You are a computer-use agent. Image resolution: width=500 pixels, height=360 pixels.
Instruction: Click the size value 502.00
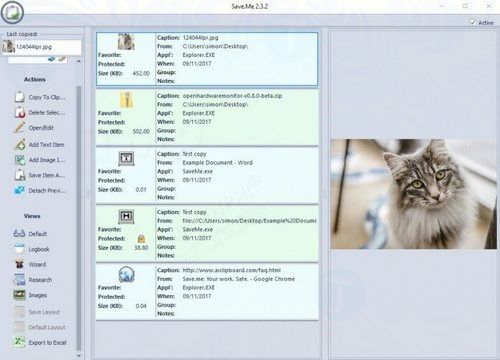(x=141, y=131)
